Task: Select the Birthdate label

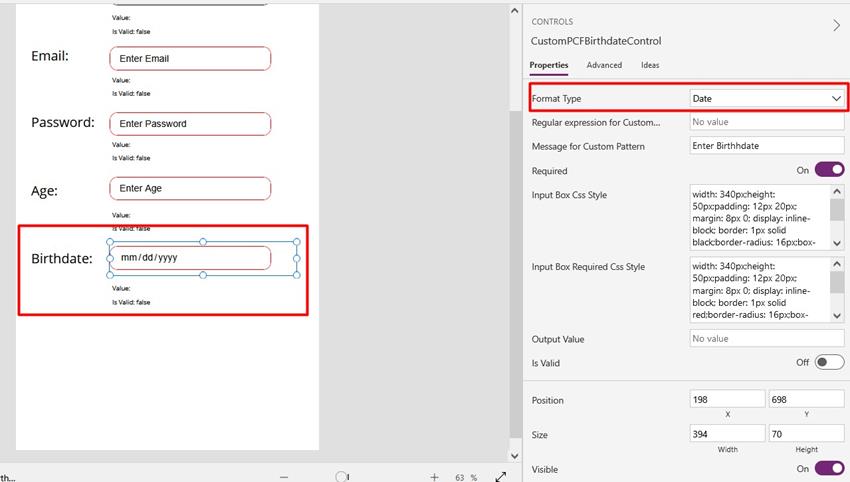Action: click(62, 259)
